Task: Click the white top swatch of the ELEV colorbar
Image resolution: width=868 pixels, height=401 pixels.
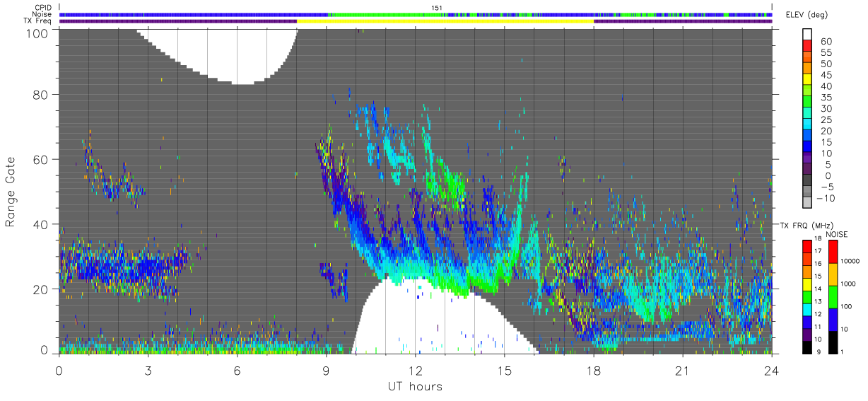Action: point(809,35)
